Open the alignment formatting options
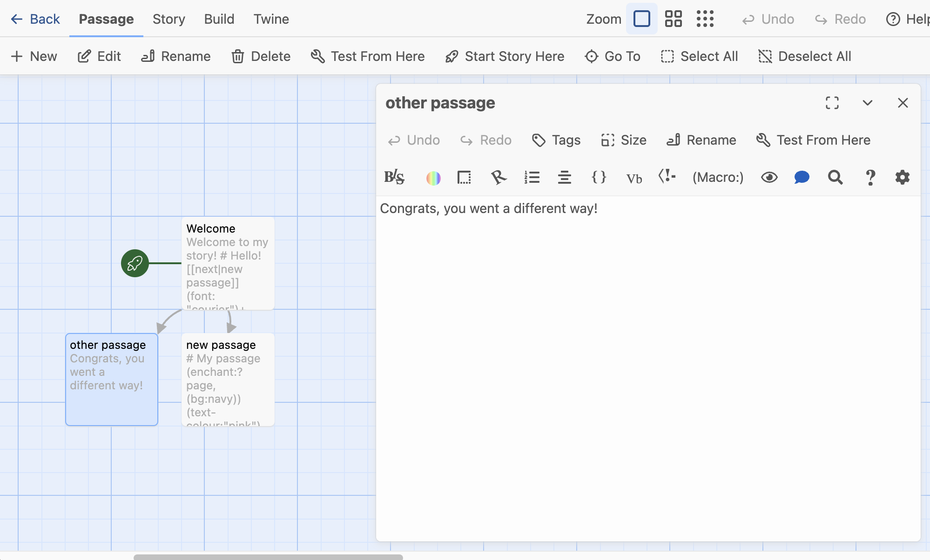The image size is (930, 560). (x=564, y=177)
